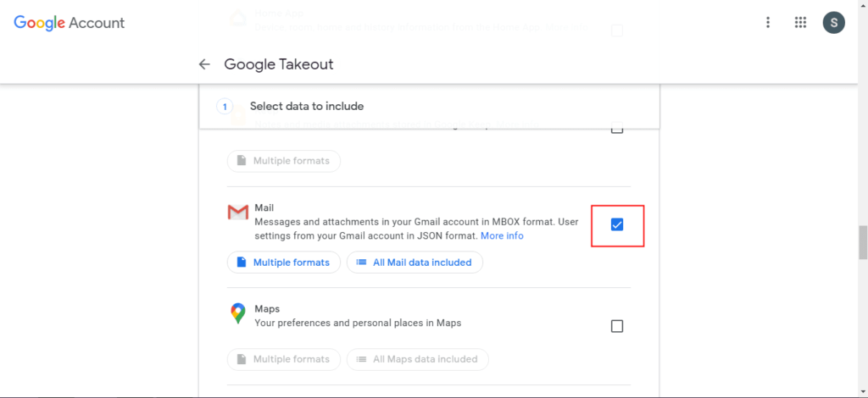
Task: Click the Google Takeout page title
Action: pyautogui.click(x=278, y=64)
